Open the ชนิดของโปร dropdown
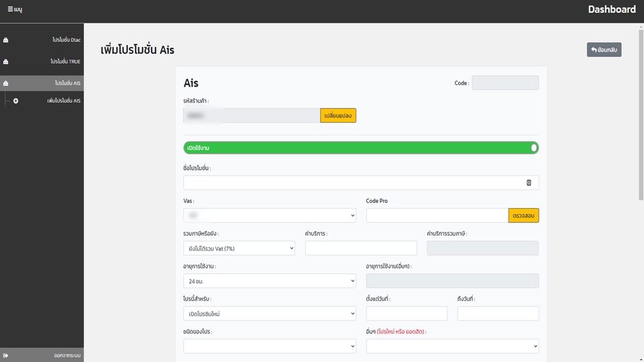 [x=270, y=347]
